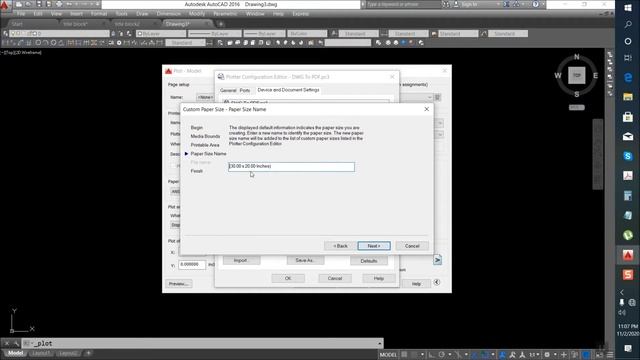The height and width of the screenshot is (360, 640).
Task: Toggle polar tracking in status bar
Action: pyautogui.click(x=441, y=355)
